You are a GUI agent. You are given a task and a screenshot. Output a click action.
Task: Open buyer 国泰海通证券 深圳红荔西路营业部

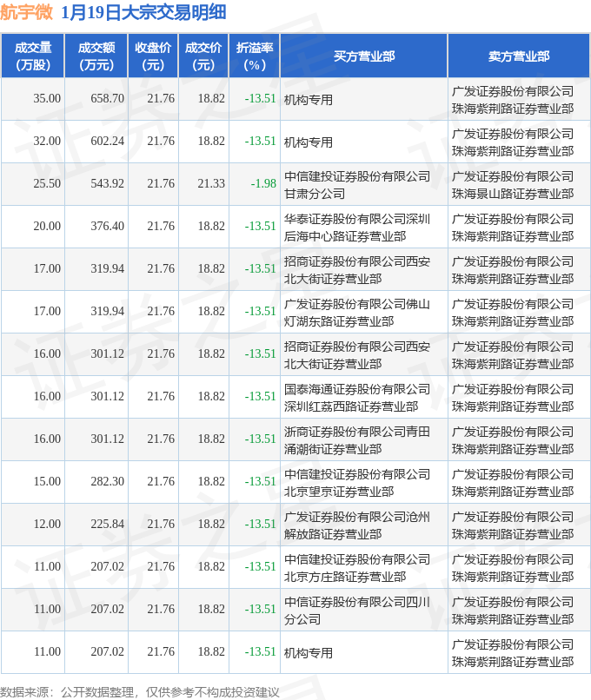[x=356, y=397]
